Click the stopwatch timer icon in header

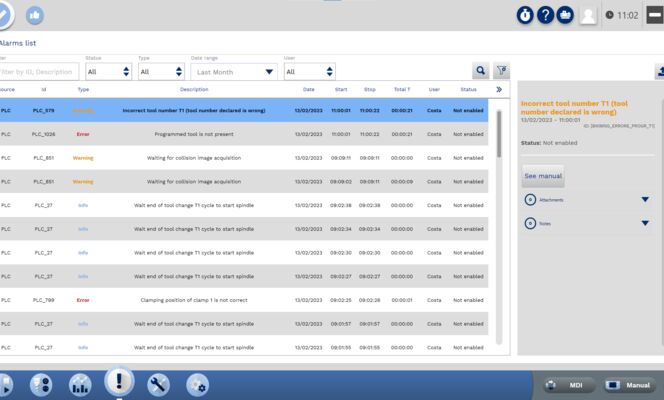pos(525,16)
